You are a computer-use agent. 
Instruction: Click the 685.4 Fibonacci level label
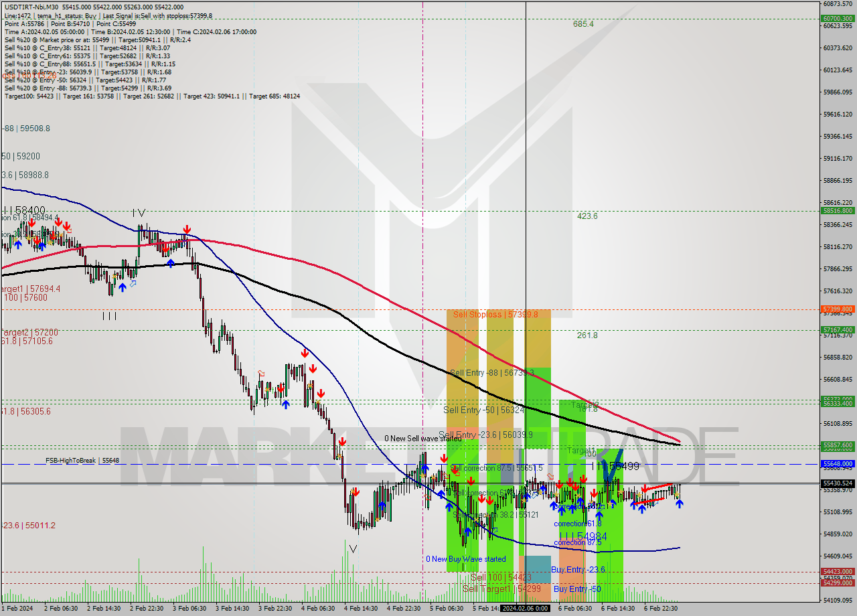coord(583,24)
